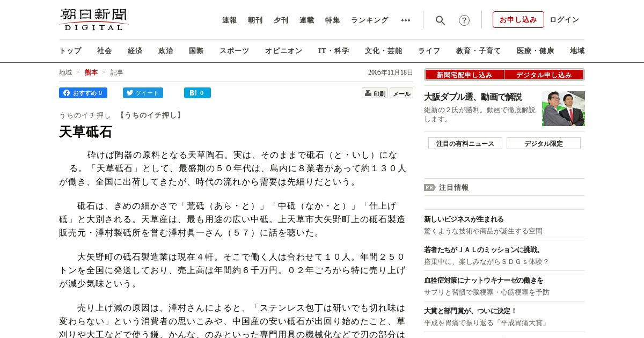Click the ログイン link

[x=565, y=20]
